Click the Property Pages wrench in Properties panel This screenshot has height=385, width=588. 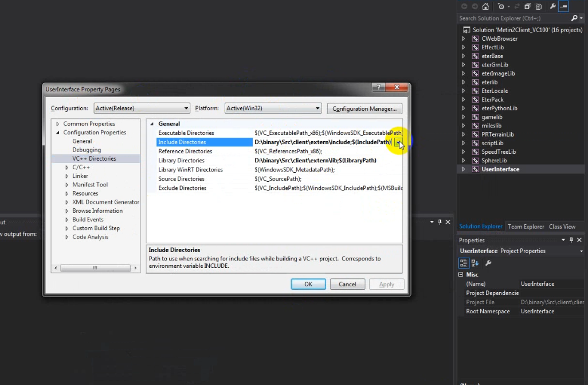488,263
